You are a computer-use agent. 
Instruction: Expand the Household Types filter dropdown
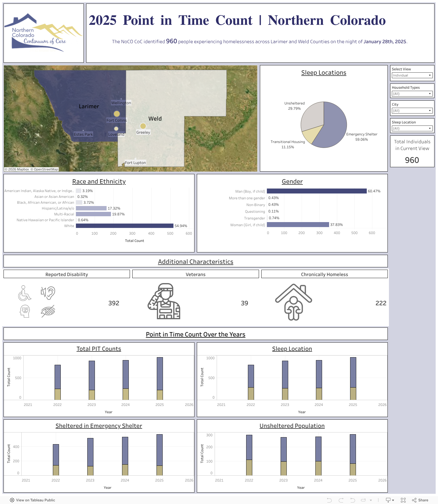pos(412,94)
